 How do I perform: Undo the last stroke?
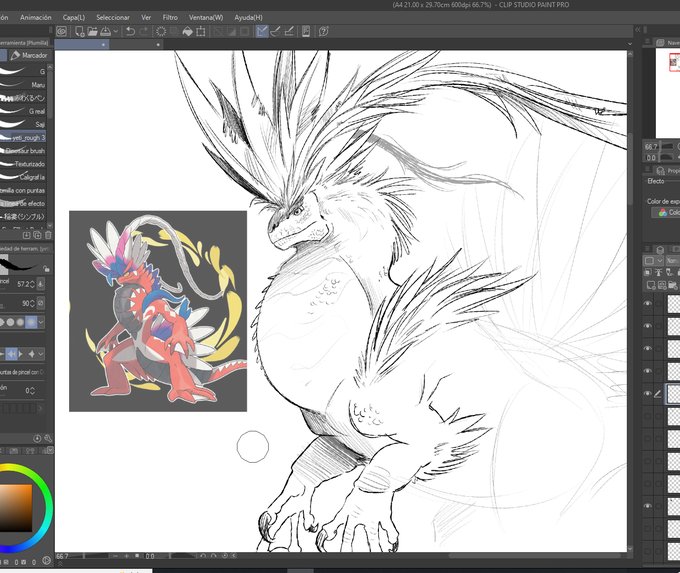point(130,32)
